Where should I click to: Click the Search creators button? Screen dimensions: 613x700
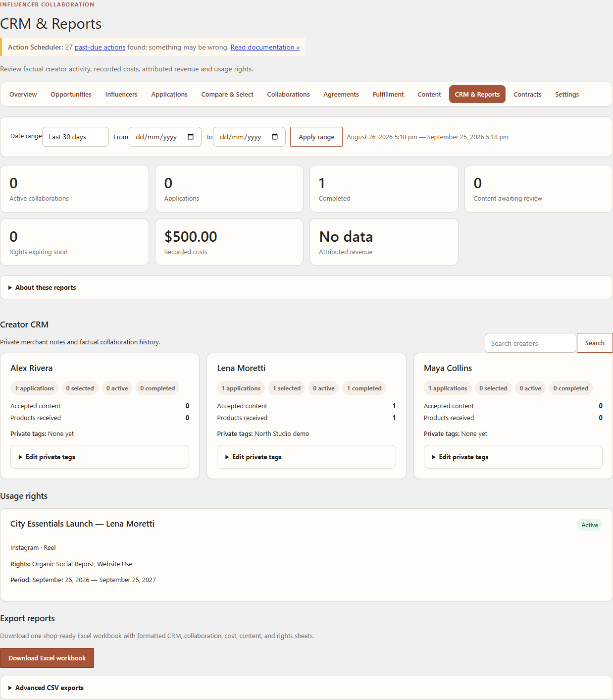click(x=595, y=343)
